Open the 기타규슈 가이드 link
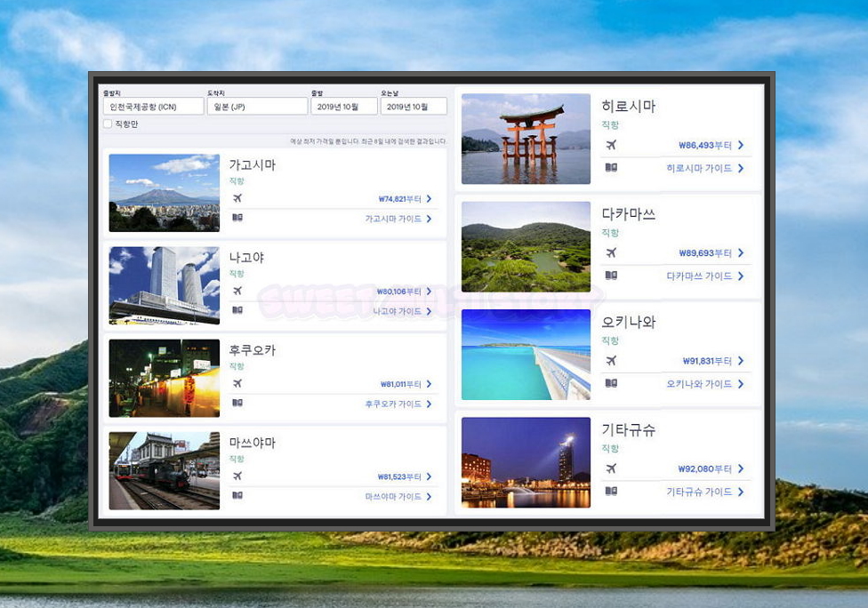The width and height of the screenshot is (868, 608). point(699,492)
